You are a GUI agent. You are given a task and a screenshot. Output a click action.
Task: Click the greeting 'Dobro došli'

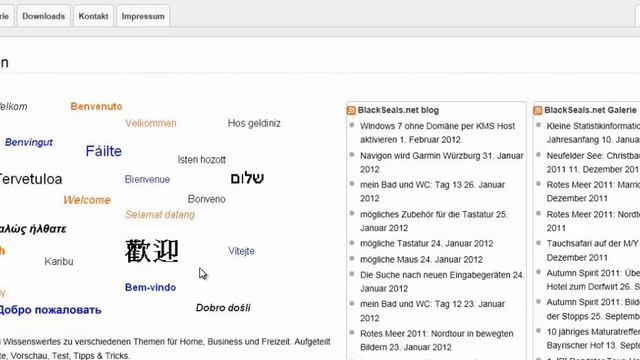click(x=223, y=308)
